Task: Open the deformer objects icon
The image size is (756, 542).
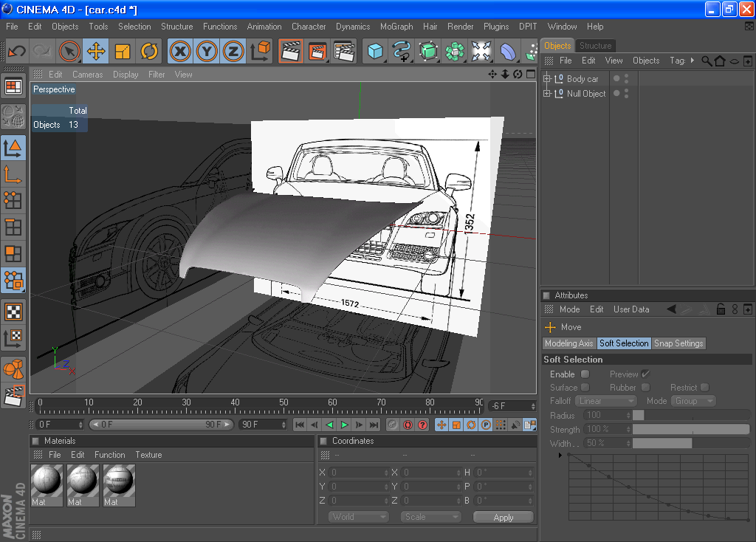Action: point(508,51)
